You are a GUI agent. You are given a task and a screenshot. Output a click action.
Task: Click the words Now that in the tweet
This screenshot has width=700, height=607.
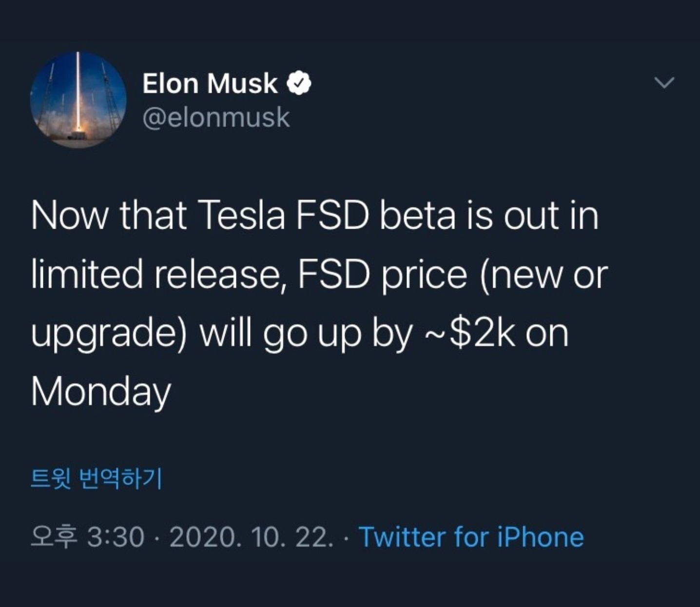click(x=109, y=215)
